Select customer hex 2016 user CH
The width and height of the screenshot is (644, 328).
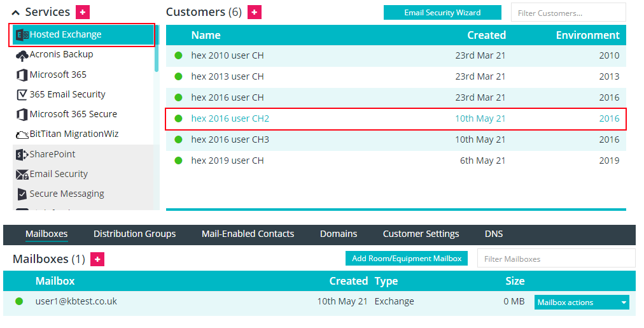pyautogui.click(x=396, y=97)
